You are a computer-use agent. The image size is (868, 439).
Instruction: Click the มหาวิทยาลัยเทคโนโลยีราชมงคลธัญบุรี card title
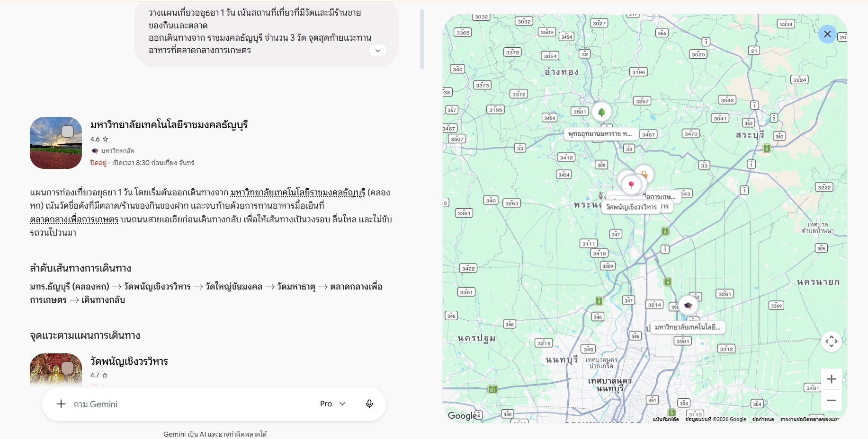(x=169, y=125)
